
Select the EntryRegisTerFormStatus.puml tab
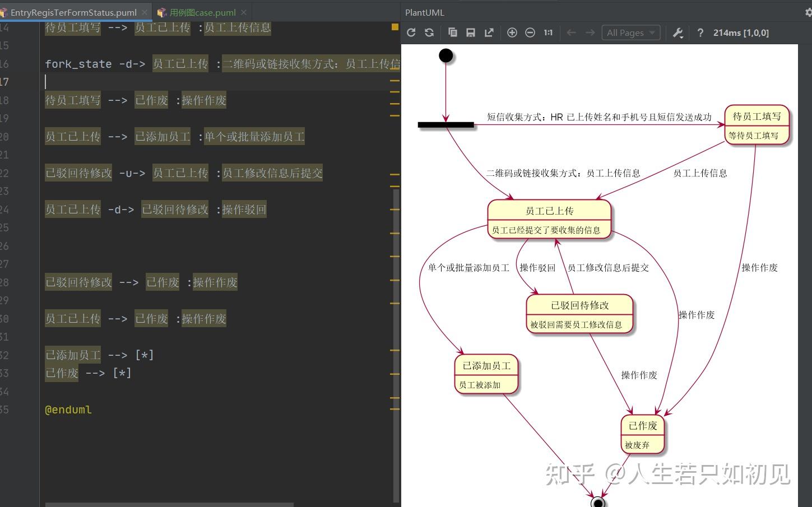point(73,12)
